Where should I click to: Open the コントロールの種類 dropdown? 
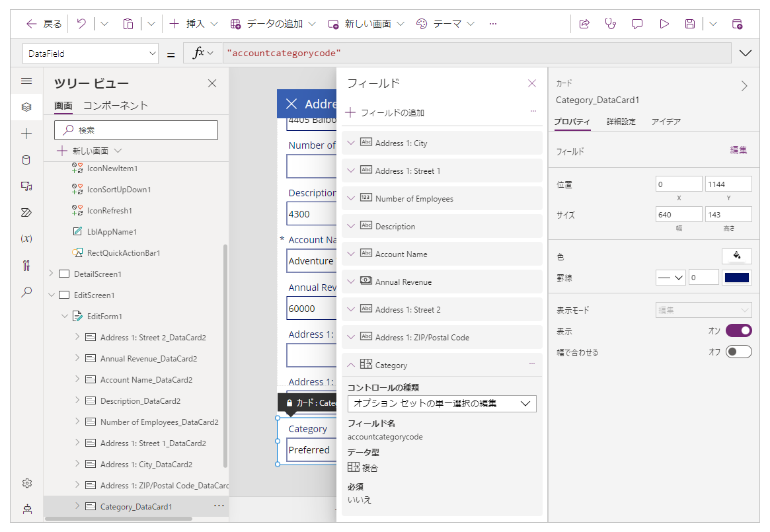coord(442,403)
